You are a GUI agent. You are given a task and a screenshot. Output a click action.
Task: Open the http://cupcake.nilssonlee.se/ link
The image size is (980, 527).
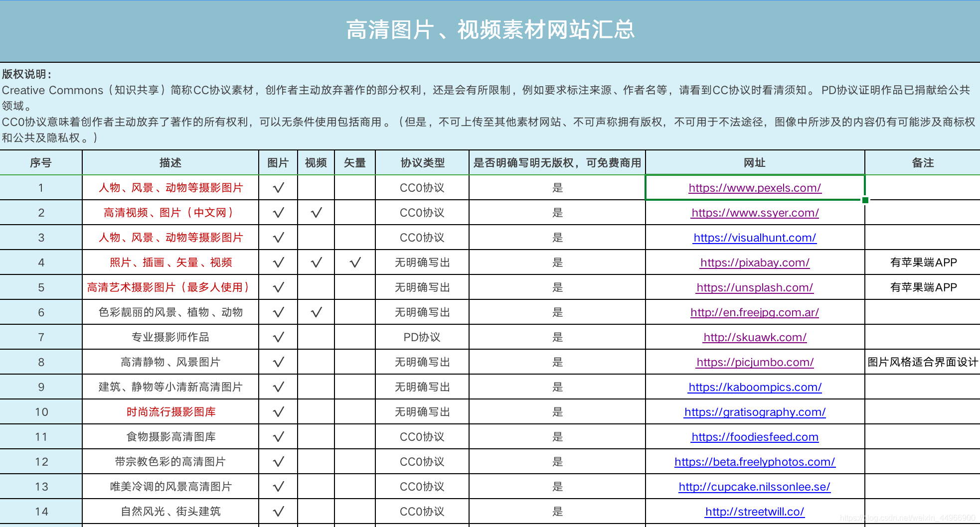(x=755, y=487)
